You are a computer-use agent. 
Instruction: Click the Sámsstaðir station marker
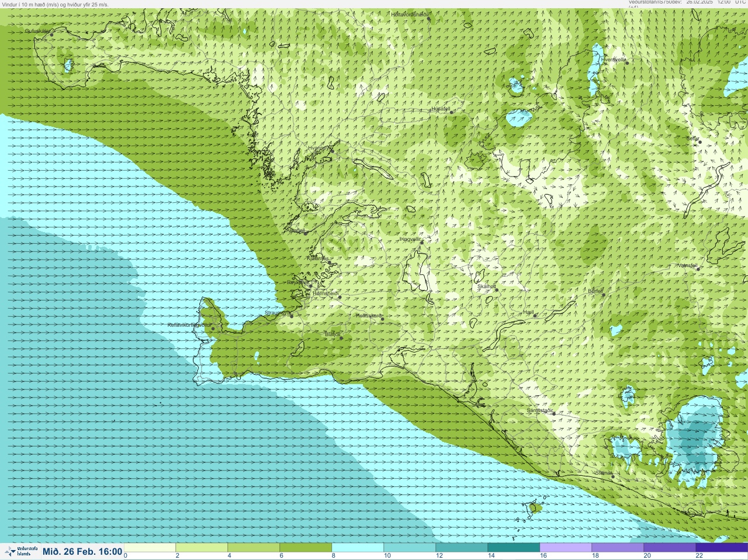[553, 413]
